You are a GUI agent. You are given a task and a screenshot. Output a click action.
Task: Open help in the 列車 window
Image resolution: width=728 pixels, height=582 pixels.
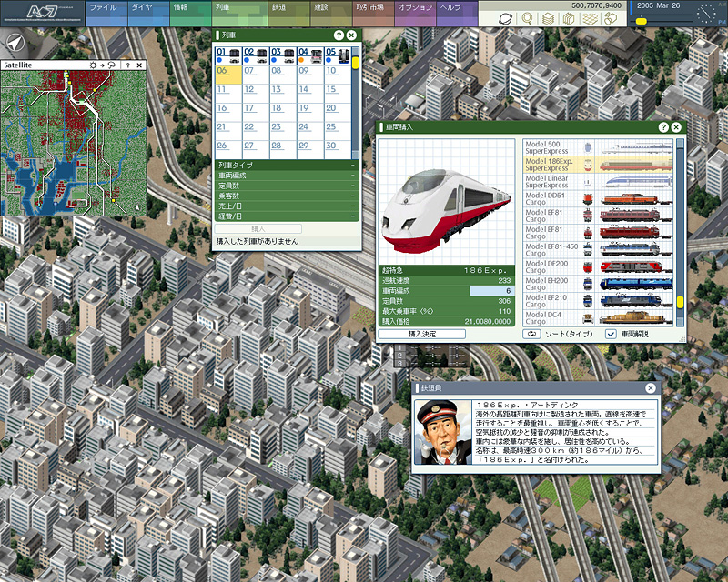339,35
